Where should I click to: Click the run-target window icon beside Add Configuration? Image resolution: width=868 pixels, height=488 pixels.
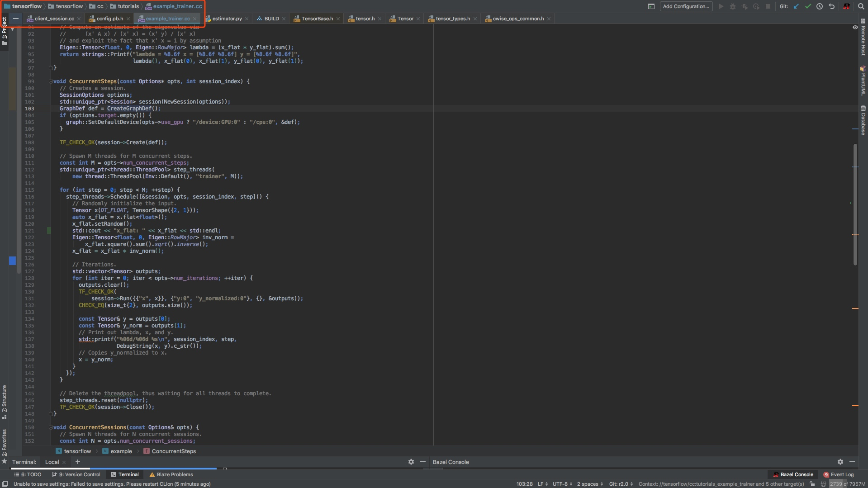tap(651, 6)
